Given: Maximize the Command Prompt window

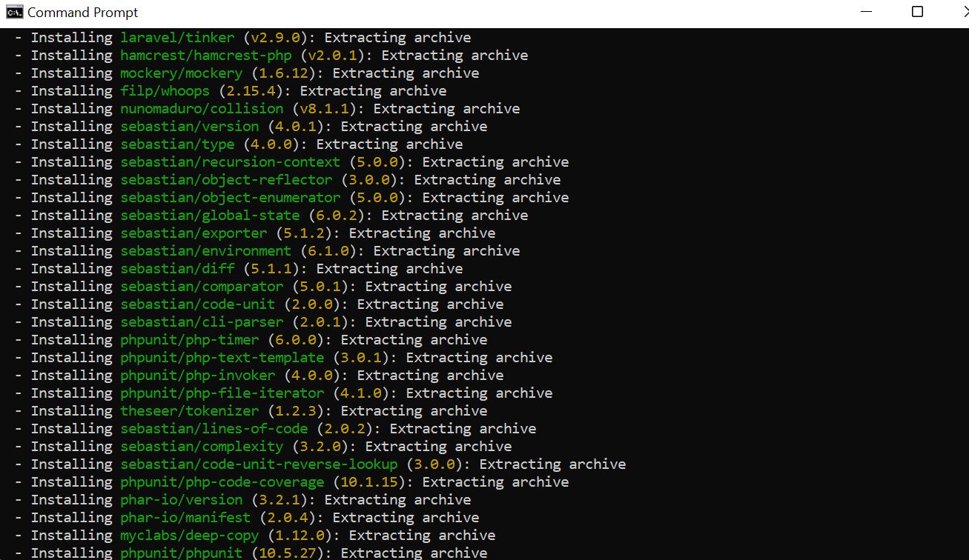Looking at the screenshot, I should point(917,12).
